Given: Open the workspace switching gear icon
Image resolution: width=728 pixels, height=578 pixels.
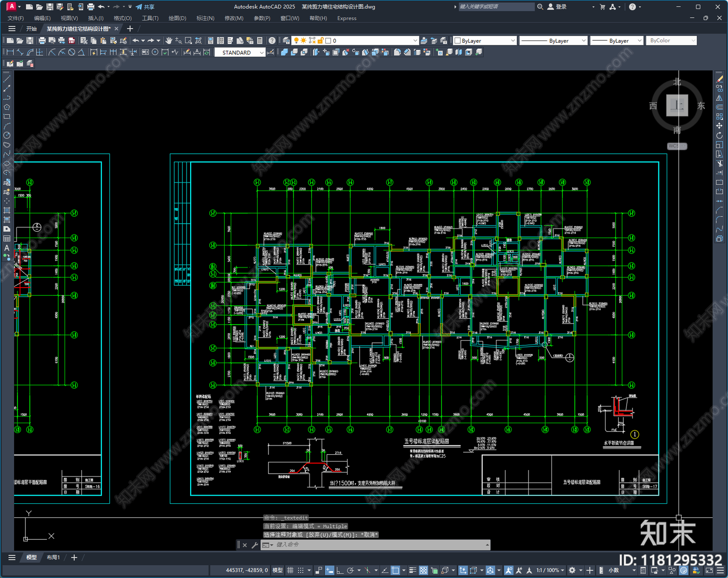Looking at the screenshot, I should (572, 570).
